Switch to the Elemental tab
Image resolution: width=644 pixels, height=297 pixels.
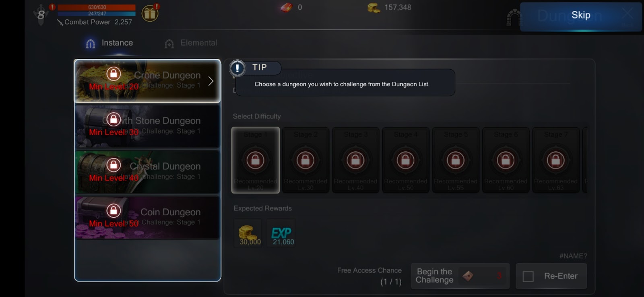tap(191, 43)
